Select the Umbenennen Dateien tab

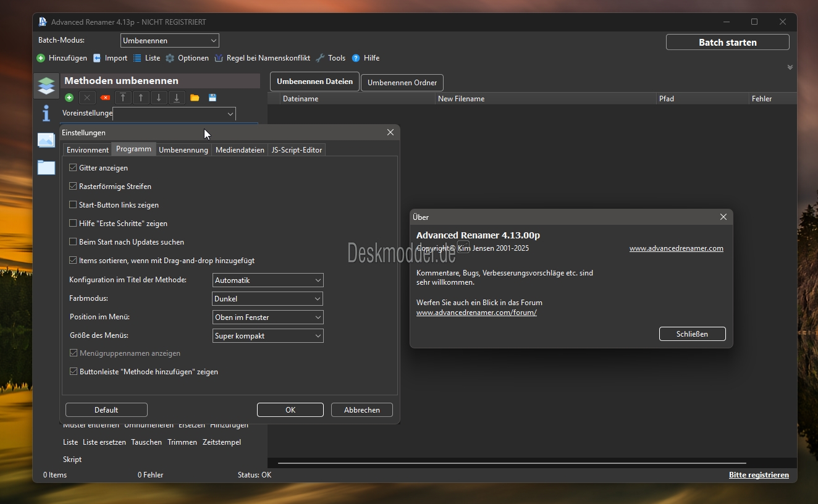tap(314, 82)
